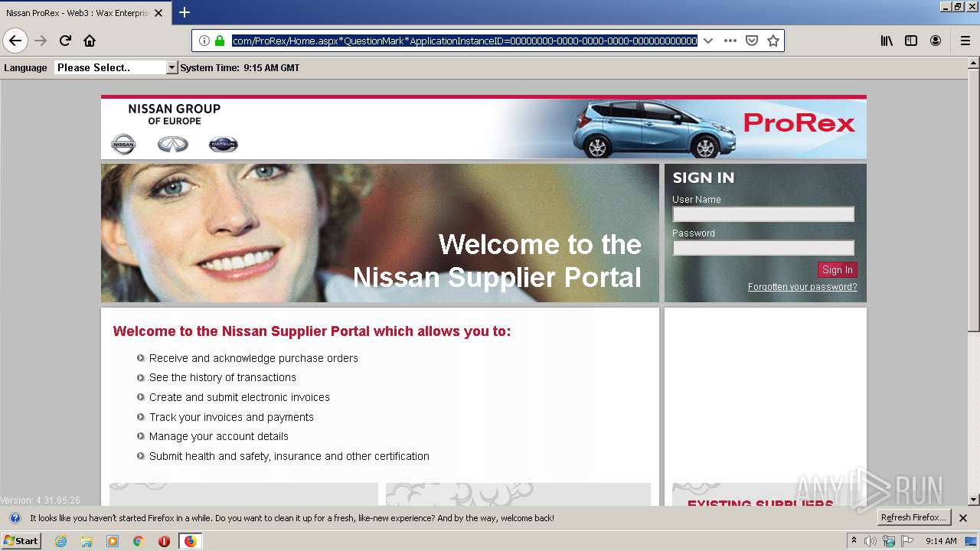The height and width of the screenshot is (551, 980).
Task: Click 'Submit health and safety, insurance' text
Action: point(289,456)
